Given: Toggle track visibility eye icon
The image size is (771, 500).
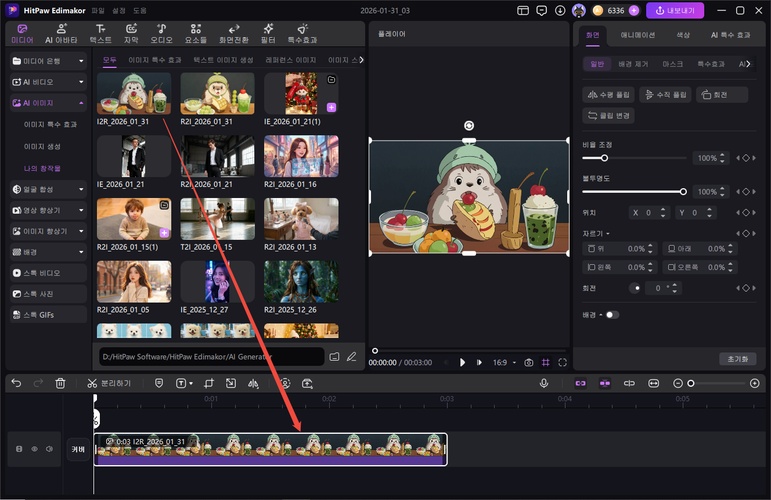Looking at the screenshot, I should 34,449.
